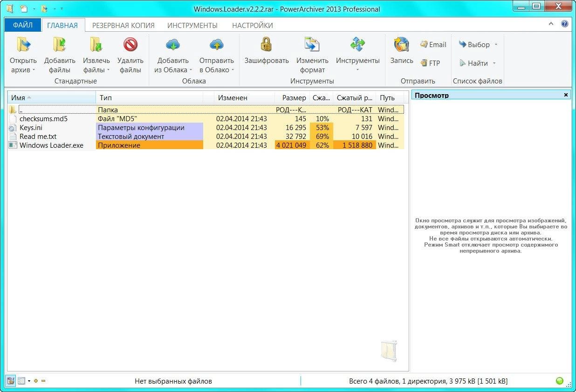Open the Выбор dropdown arrow
This screenshot has height=392, width=576.
coord(496,45)
